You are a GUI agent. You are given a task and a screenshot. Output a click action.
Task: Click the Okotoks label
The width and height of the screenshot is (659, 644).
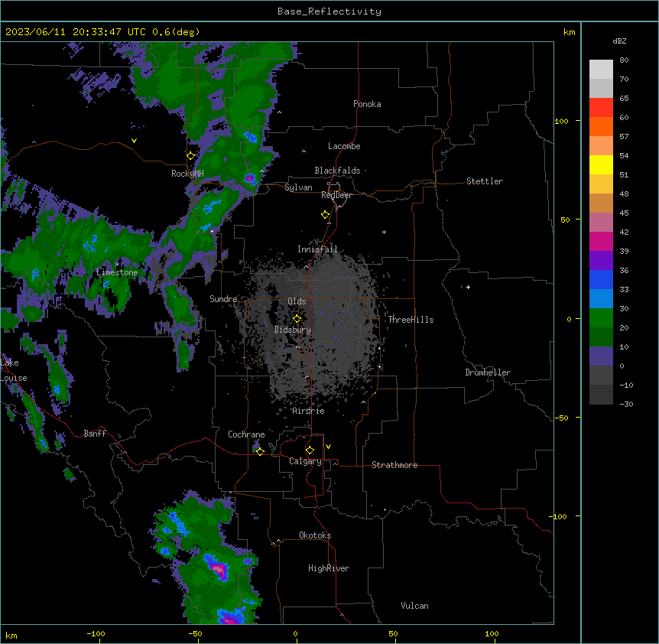(315, 535)
